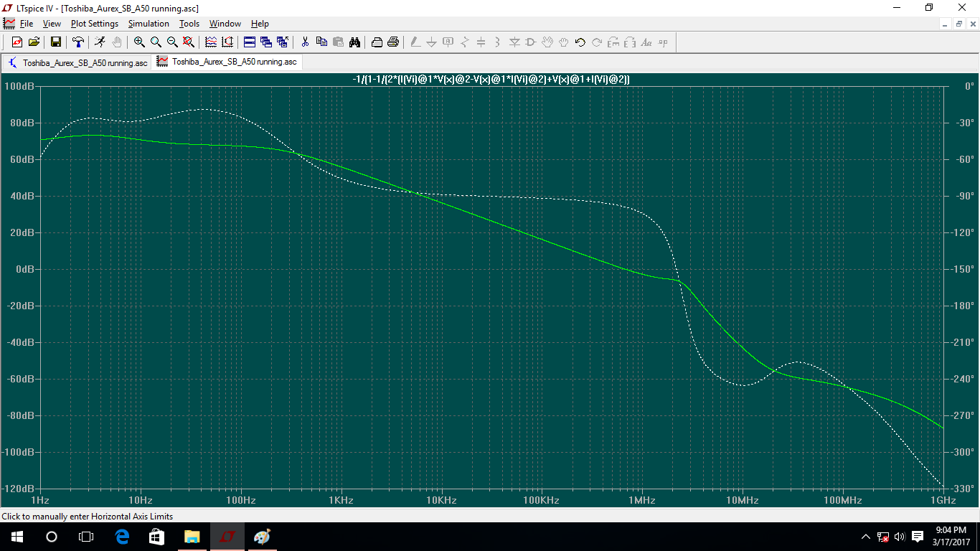Open the View menu
This screenshot has width=980, height=551.
coord(52,24)
